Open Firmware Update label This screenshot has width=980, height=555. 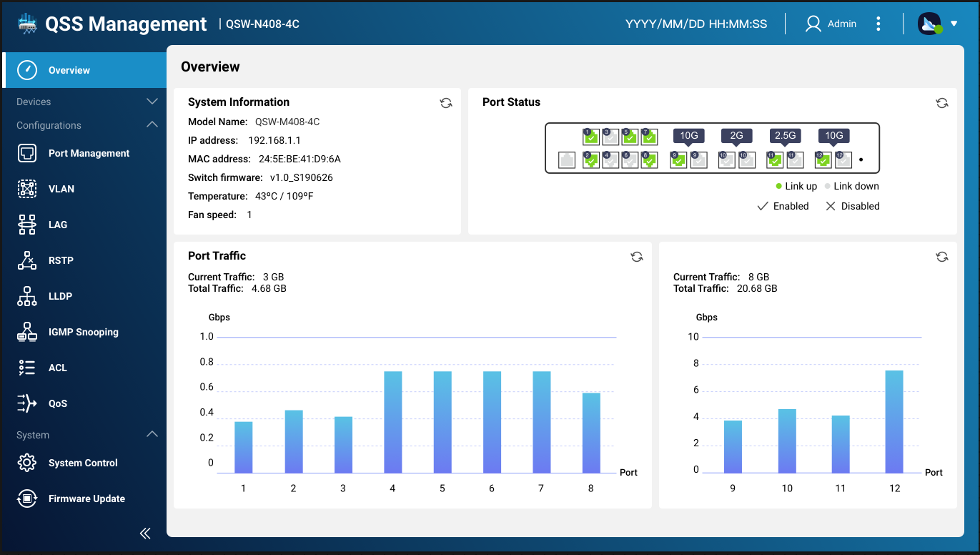coord(86,498)
